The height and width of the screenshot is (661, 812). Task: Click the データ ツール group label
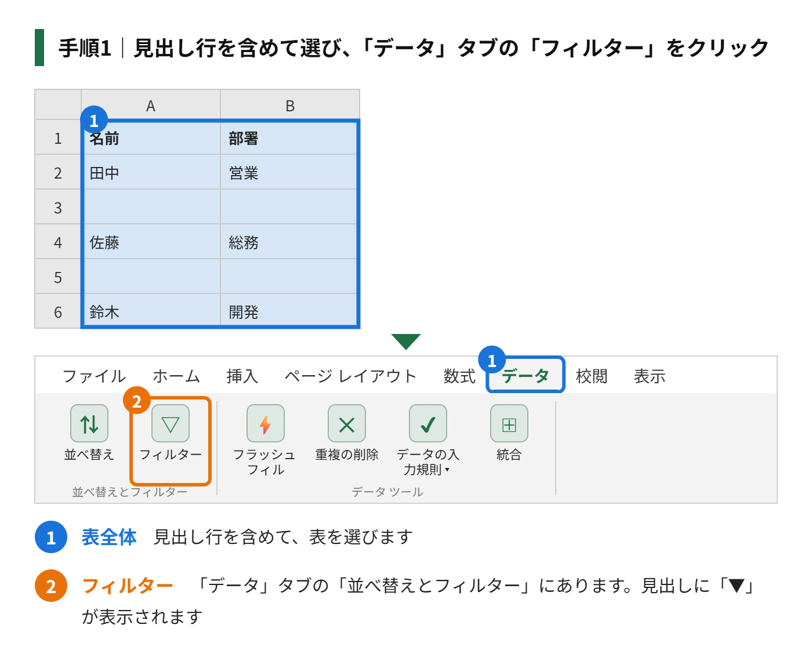[387, 492]
